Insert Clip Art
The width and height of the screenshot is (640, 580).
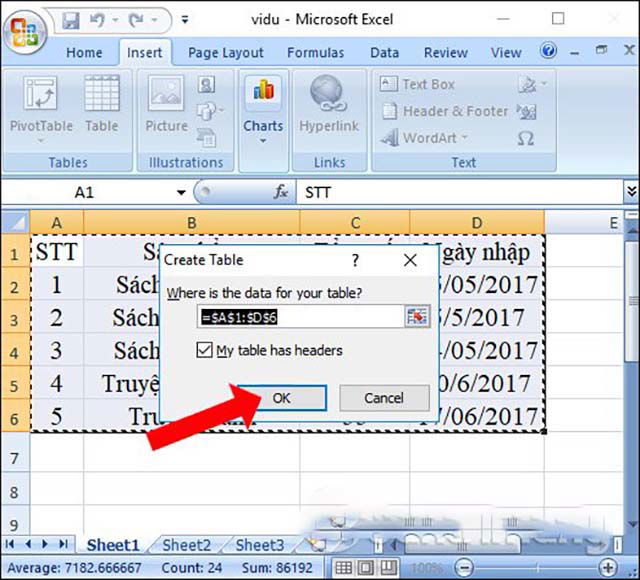click(207, 85)
